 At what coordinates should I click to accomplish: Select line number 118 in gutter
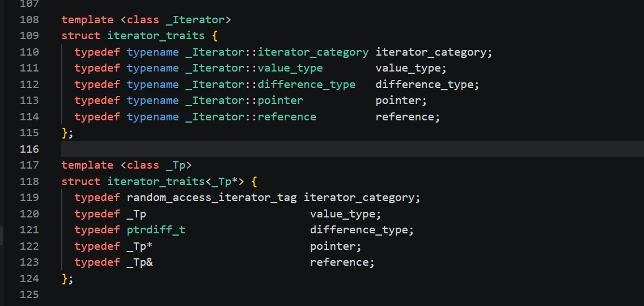(29, 181)
